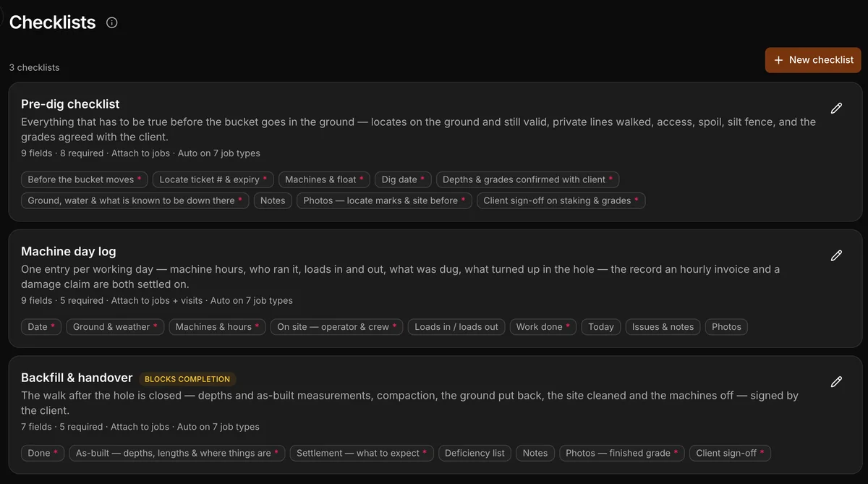Click 'Client sign-off on staking & grades' chip

561,200
